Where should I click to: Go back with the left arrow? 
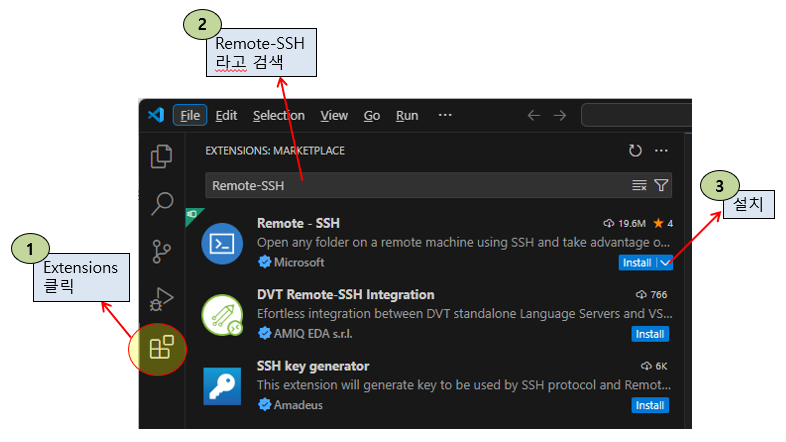pyautogui.click(x=534, y=116)
